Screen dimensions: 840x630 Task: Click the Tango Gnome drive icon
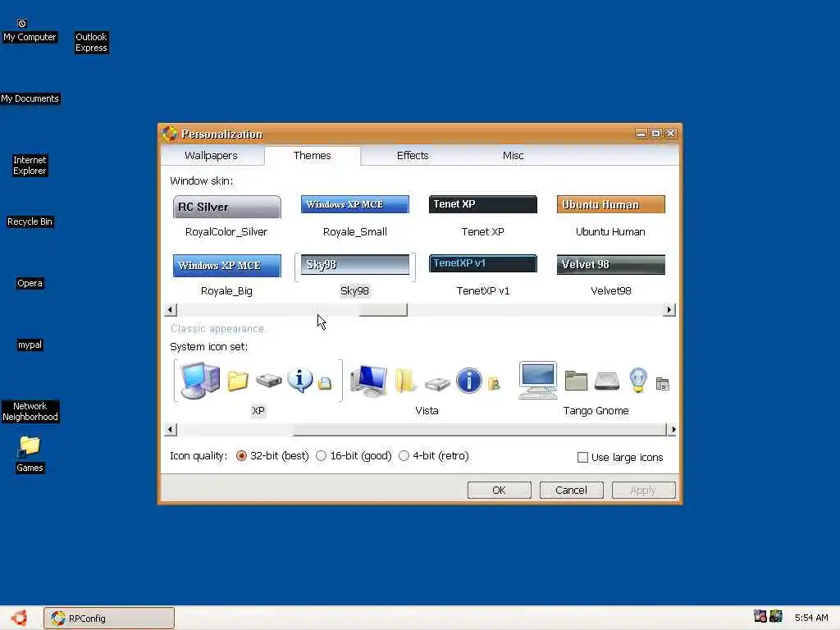[x=607, y=381]
